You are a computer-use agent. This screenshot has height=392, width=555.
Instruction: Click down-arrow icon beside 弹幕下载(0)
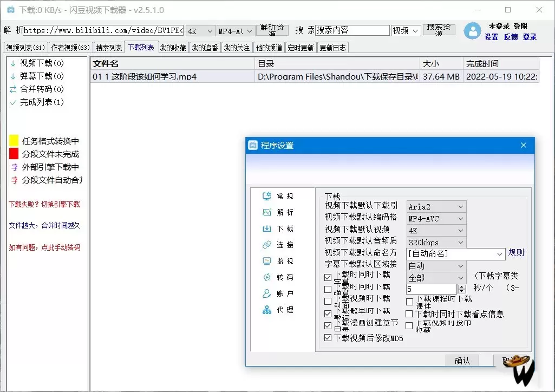[13, 76]
